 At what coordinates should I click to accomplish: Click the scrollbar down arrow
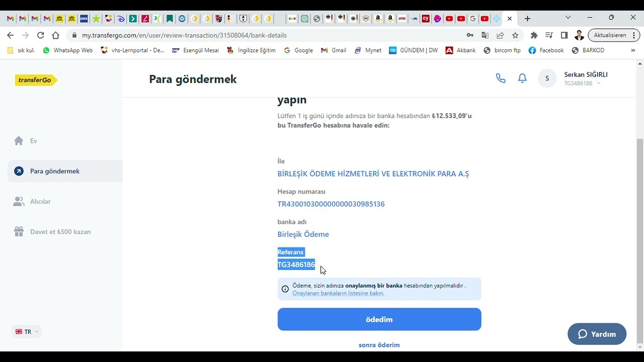click(640, 347)
